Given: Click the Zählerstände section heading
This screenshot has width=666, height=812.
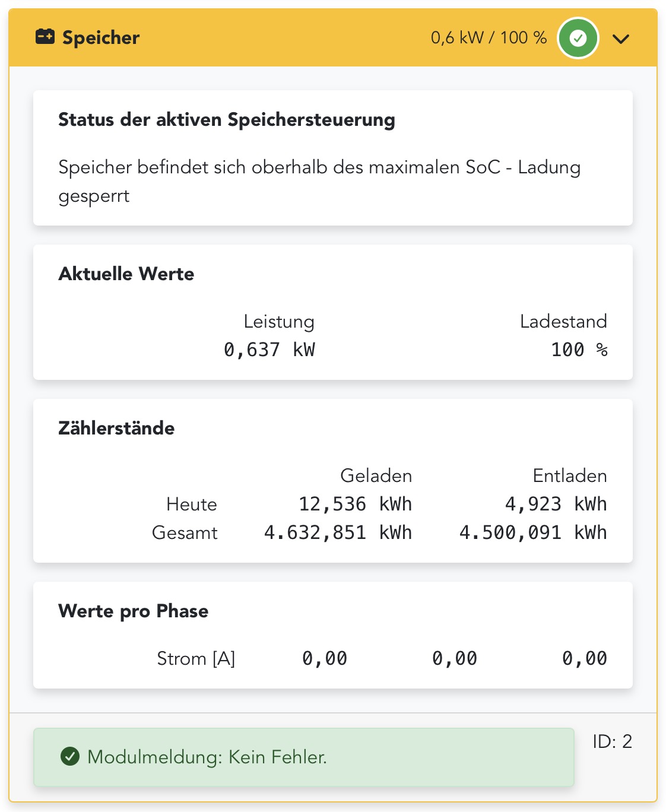Looking at the screenshot, I should 116,428.
